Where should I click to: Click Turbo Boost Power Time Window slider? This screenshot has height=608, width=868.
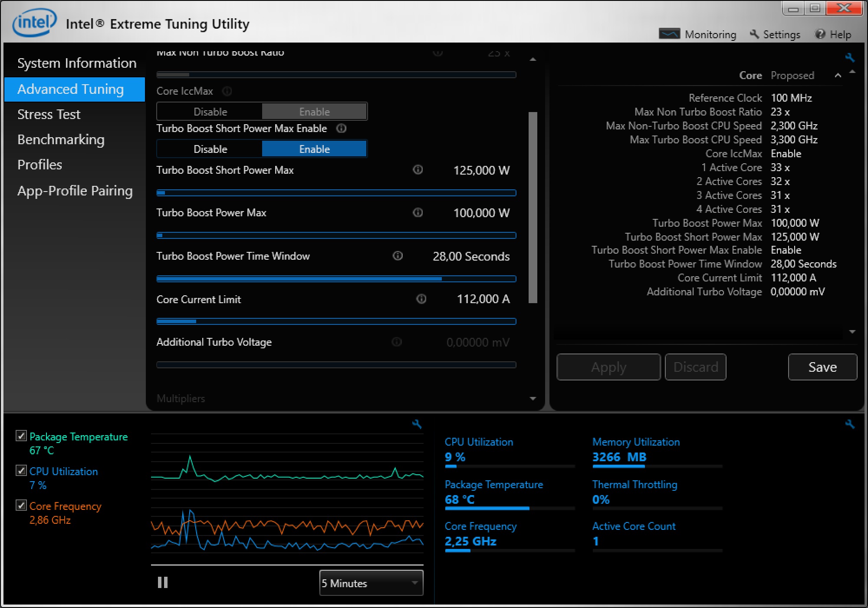336,279
